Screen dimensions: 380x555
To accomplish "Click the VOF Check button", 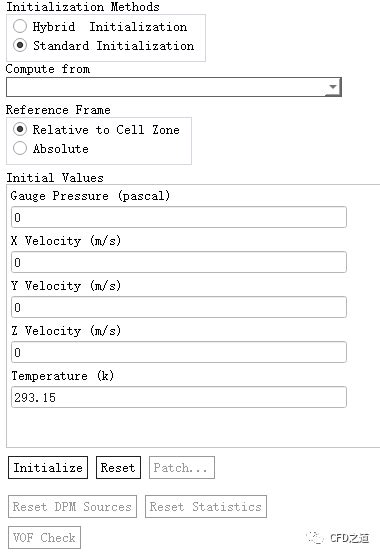I will pos(44,537).
